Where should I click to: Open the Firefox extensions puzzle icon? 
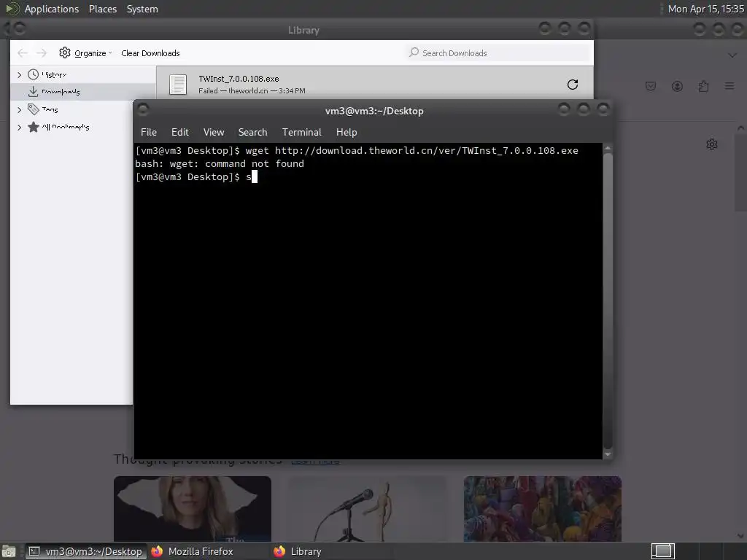[703, 86]
